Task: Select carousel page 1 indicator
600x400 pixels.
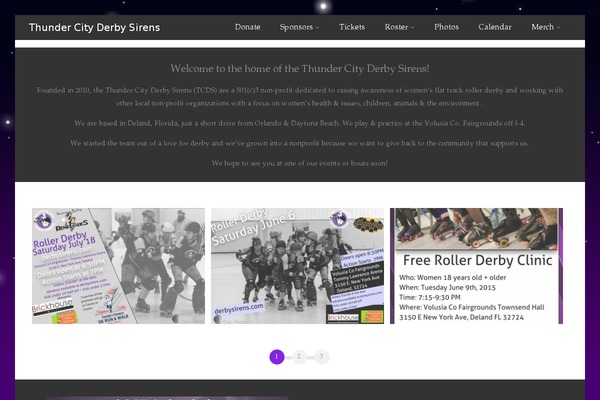Action: tap(277, 357)
